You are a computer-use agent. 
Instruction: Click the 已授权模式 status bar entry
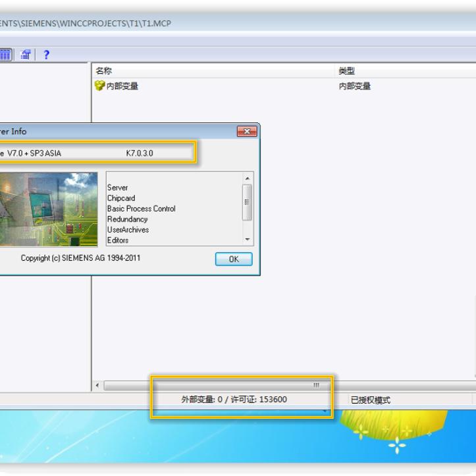click(x=371, y=400)
